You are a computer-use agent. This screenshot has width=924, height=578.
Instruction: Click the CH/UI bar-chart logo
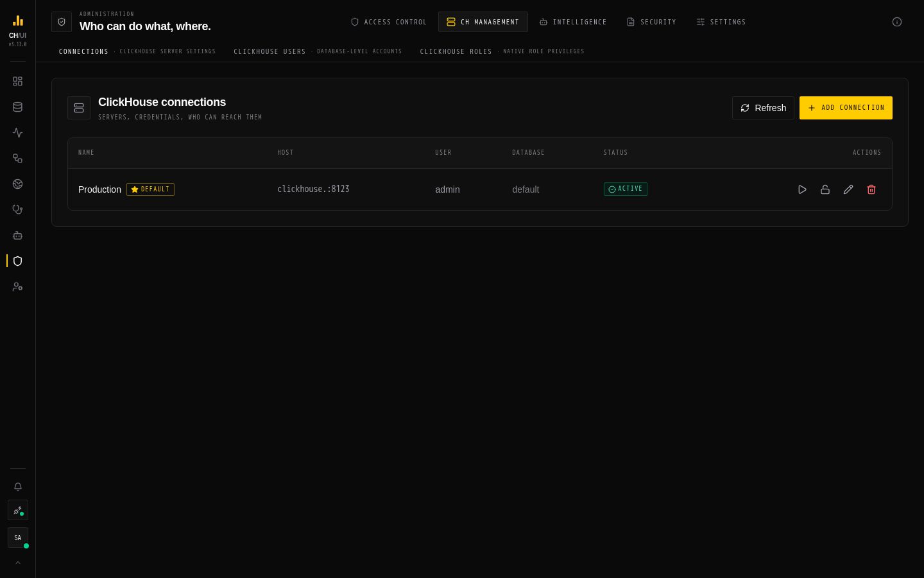pos(18,21)
